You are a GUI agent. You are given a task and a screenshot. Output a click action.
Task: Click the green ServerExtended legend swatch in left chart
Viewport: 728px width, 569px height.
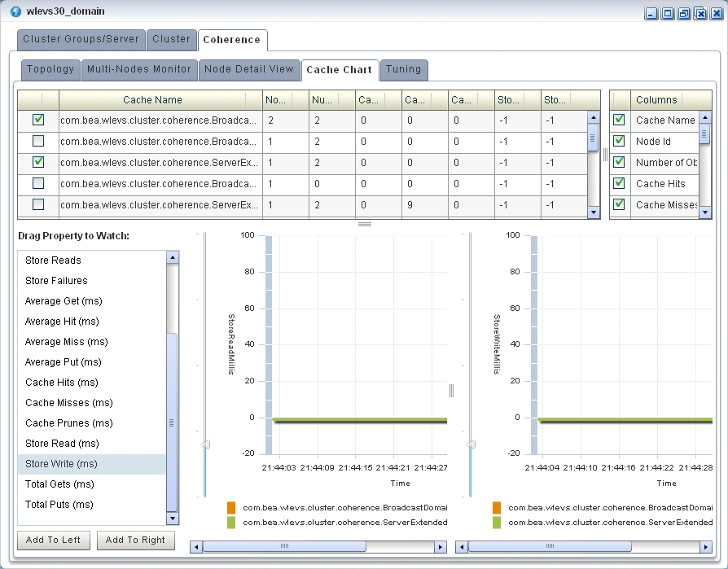coord(231,523)
